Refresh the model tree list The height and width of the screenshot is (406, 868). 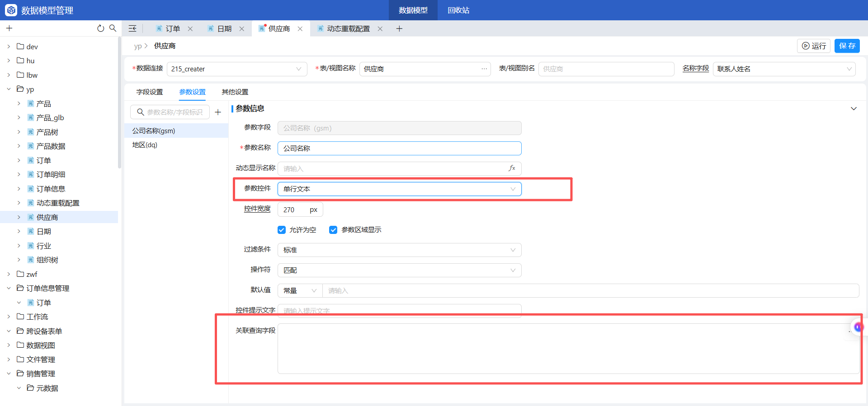[100, 28]
